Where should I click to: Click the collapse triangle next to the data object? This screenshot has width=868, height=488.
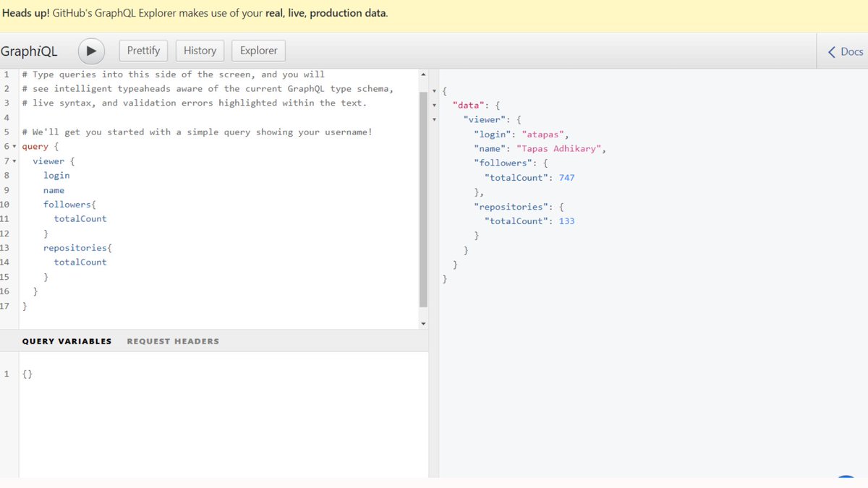click(x=433, y=106)
